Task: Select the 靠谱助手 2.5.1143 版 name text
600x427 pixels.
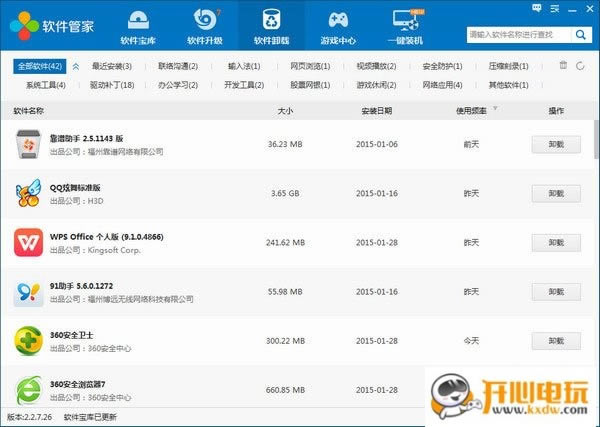Action: 86,139
